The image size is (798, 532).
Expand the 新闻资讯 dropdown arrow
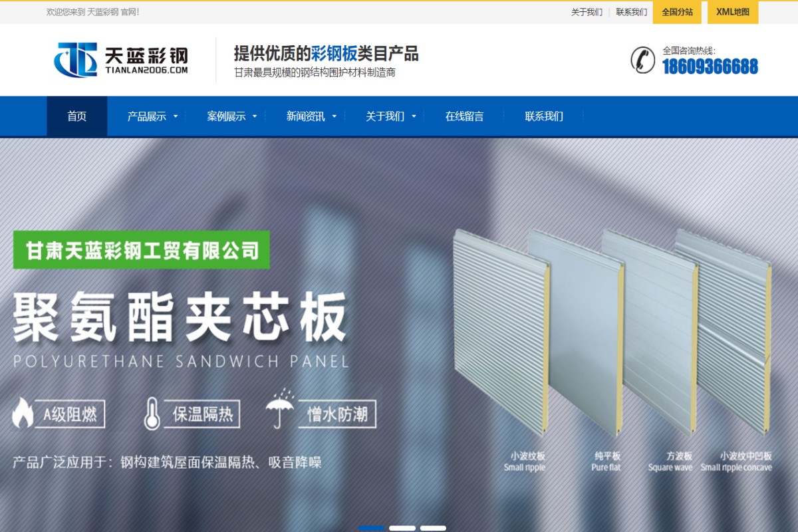click(x=334, y=116)
